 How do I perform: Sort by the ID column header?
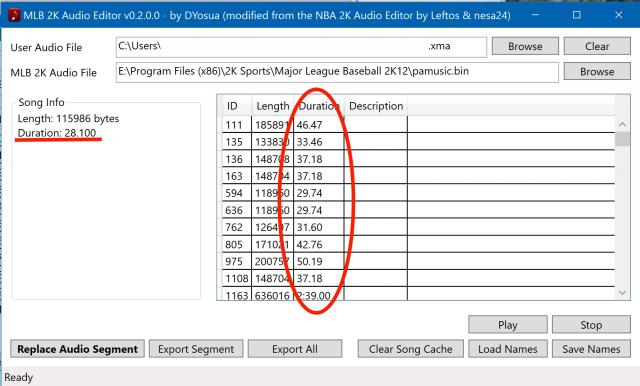(x=237, y=106)
